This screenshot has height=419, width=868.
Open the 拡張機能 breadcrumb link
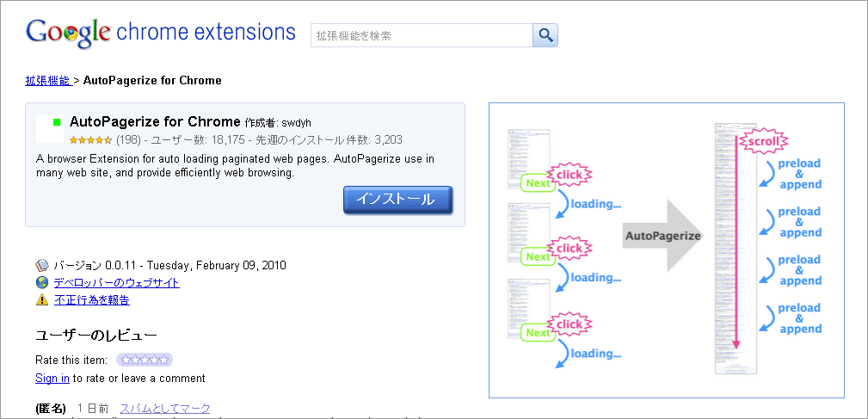pos(48,80)
